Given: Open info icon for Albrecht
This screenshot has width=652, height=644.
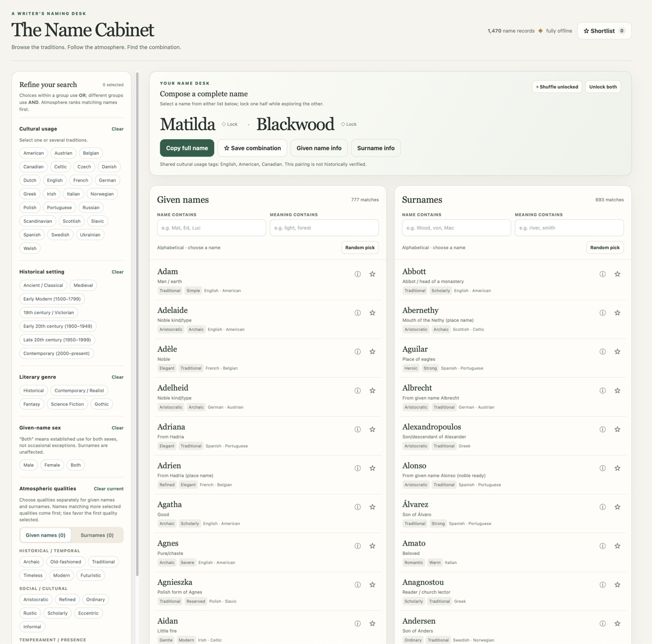Looking at the screenshot, I should 603,391.
